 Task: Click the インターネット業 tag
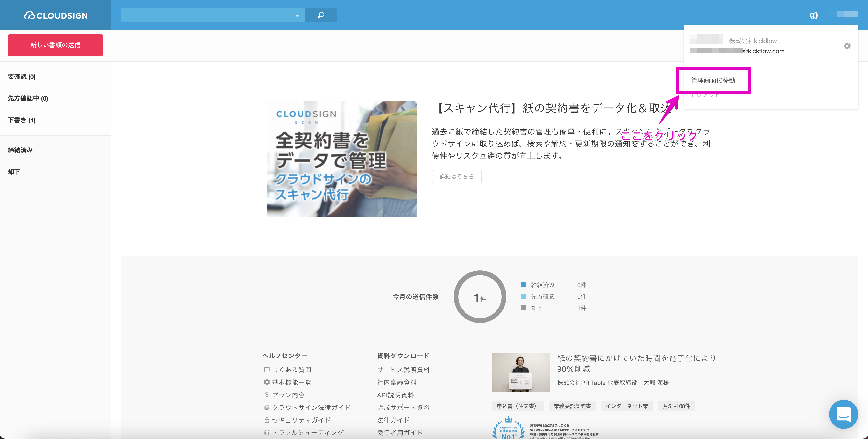click(627, 406)
